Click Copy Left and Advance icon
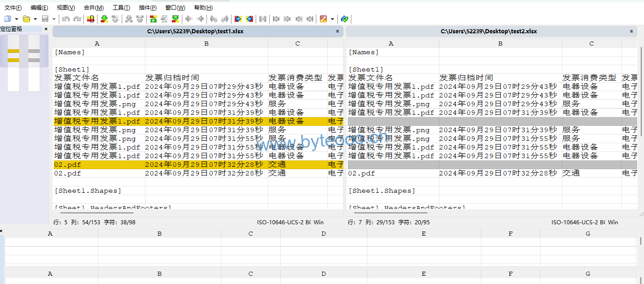Screen dimensions: 644x284 pyautogui.click(x=224, y=19)
